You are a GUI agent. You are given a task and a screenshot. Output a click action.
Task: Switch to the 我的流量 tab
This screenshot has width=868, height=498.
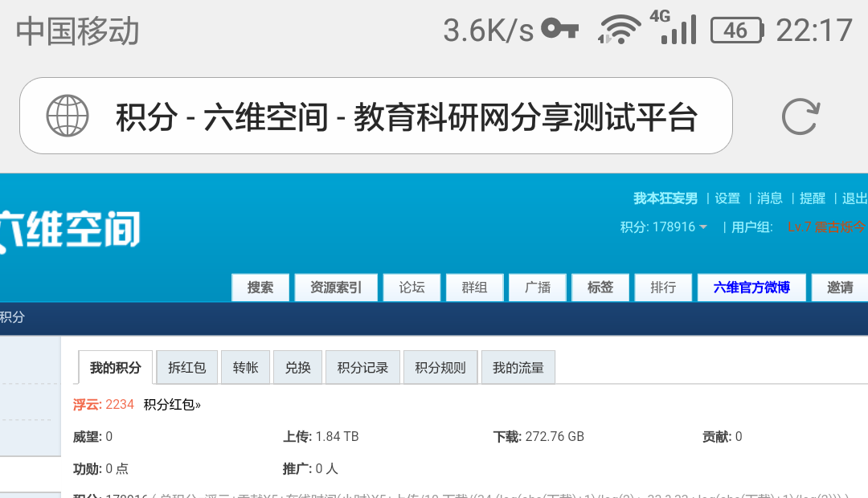tap(518, 367)
